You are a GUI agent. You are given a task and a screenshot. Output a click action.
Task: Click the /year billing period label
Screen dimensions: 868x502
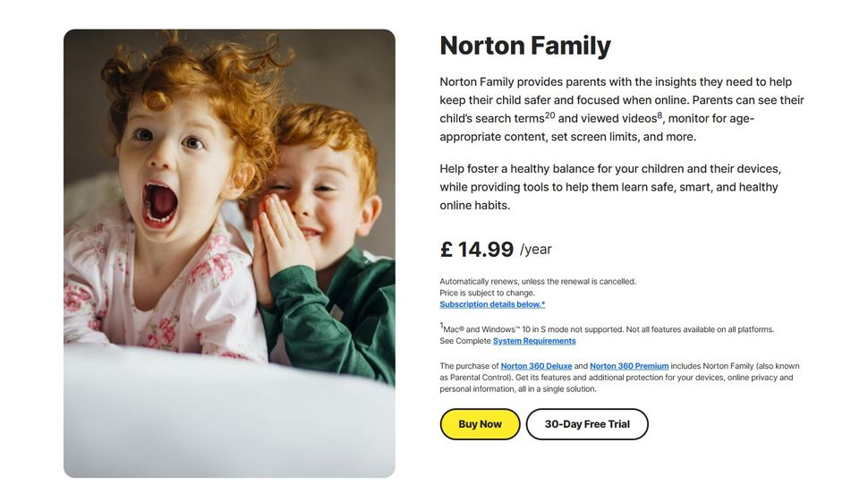[536, 250]
